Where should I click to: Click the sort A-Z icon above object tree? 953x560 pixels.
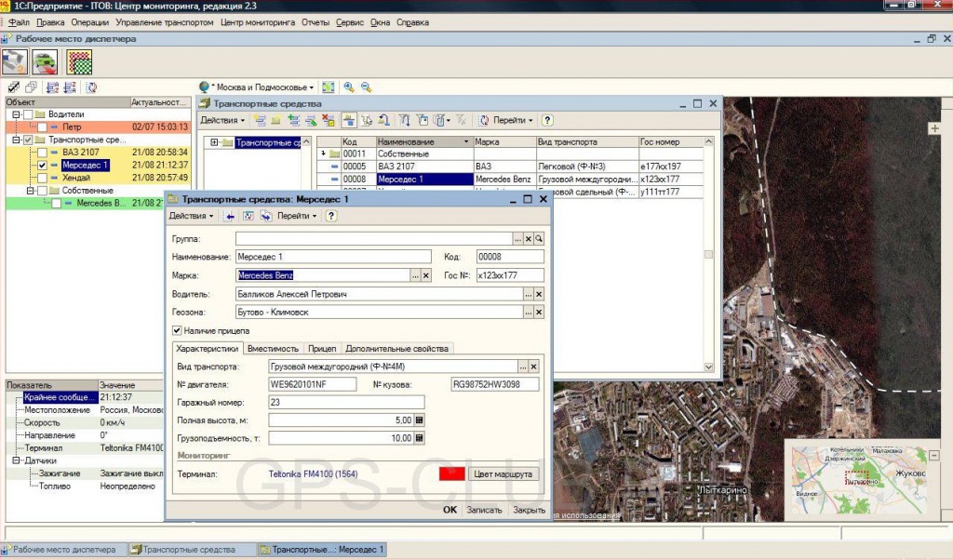click(x=52, y=87)
